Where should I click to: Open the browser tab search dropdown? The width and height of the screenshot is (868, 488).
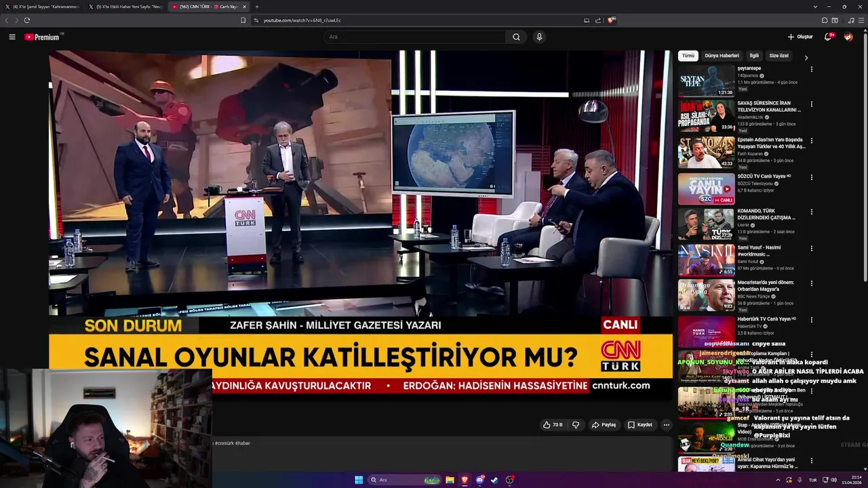click(815, 7)
